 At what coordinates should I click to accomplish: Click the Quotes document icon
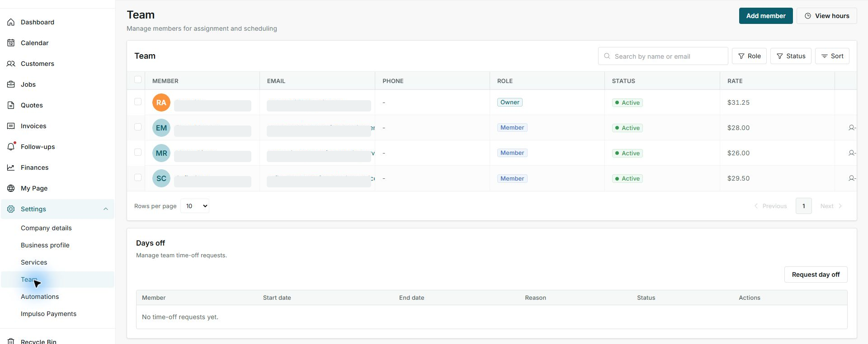11,105
